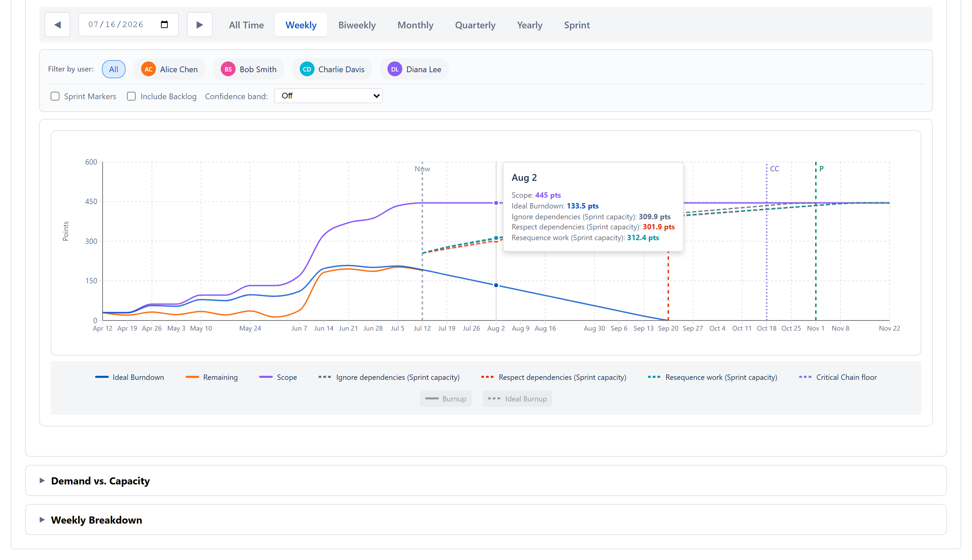Viewport: 972px width, 560px height.
Task: Click the Jul 12 axis label
Action: tap(422, 329)
